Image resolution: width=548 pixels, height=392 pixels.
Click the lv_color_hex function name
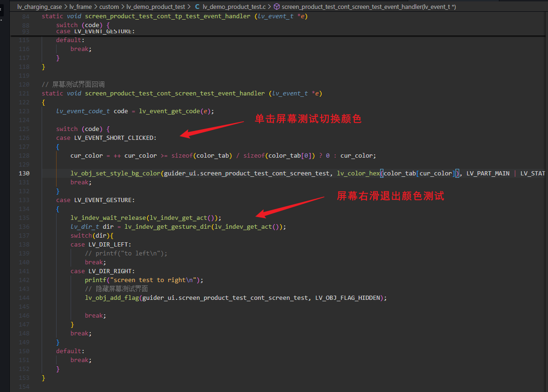tap(358, 173)
